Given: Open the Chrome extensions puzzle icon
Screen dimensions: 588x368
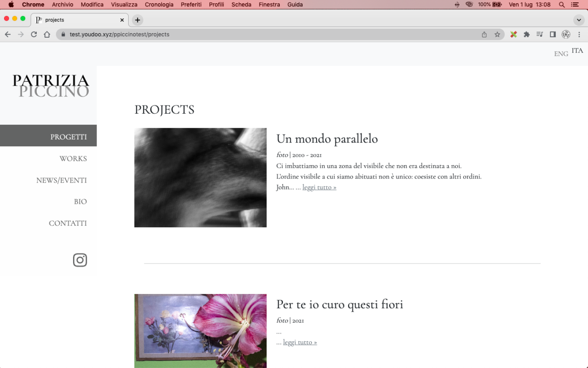Looking at the screenshot, I should pyautogui.click(x=526, y=34).
